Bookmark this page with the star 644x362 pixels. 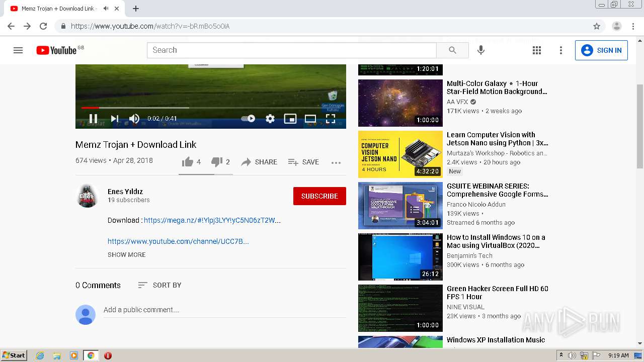597,26
